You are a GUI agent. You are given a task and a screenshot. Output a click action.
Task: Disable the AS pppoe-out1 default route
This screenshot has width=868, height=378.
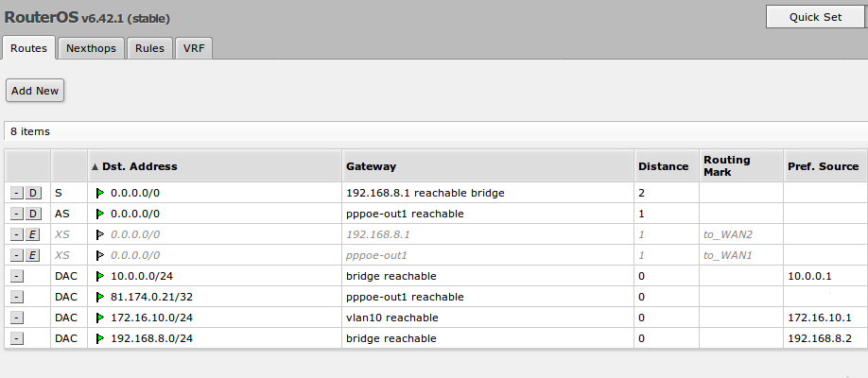click(x=33, y=214)
